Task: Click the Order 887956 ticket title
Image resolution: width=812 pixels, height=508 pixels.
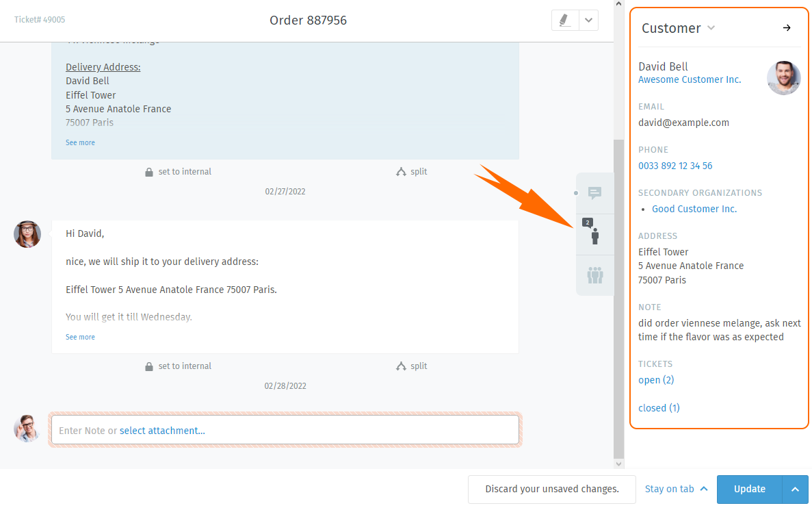Action: point(308,21)
